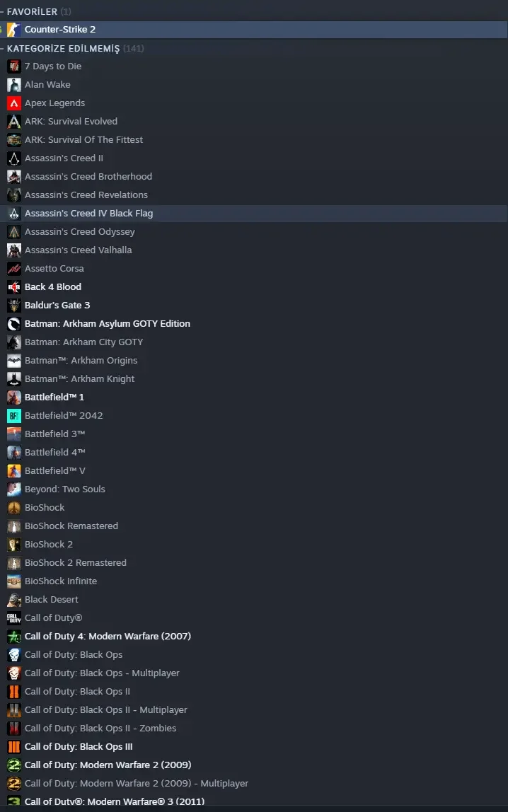
Task: Choose Black Desert in the games list
Action: click(254, 599)
